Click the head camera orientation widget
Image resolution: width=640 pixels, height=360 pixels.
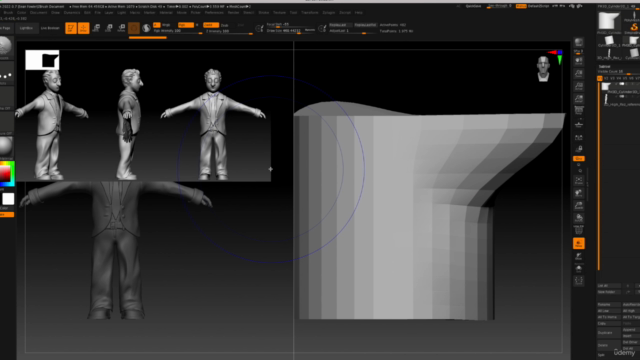(543, 69)
